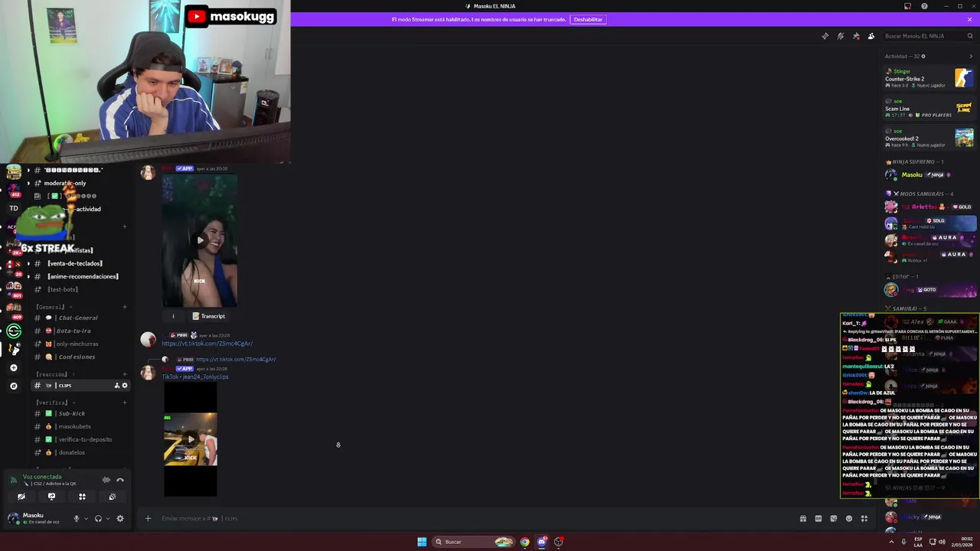Add a server with plus icon
Image resolution: width=980 pixels, height=551 pixels.
[x=13, y=368]
